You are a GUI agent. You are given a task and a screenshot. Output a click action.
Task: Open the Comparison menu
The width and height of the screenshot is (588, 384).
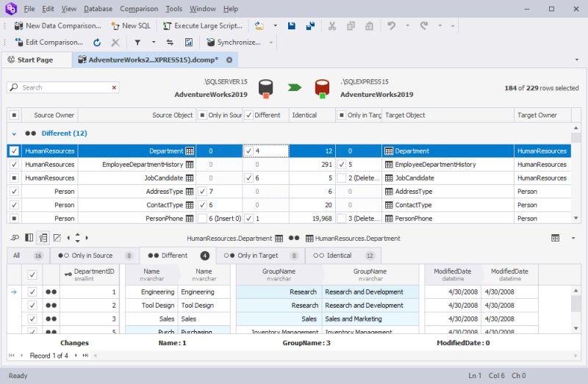point(139,9)
